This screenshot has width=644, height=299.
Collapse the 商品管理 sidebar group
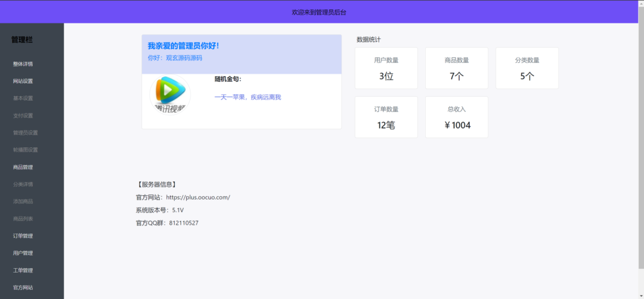pyautogui.click(x=23, y=167)
